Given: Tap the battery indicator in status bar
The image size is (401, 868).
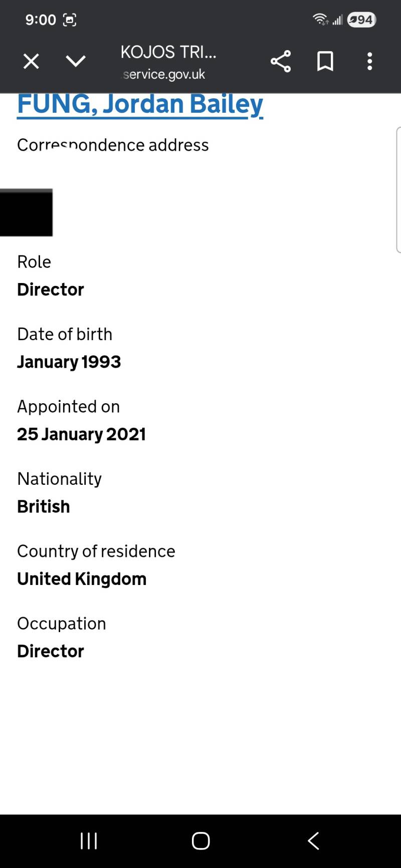Looking at the screenshot, I should (361, 20).
